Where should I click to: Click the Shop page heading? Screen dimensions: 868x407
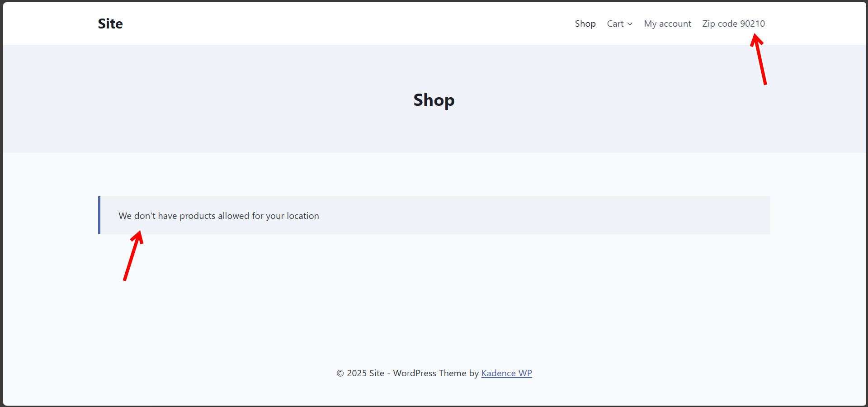[434, 100]
